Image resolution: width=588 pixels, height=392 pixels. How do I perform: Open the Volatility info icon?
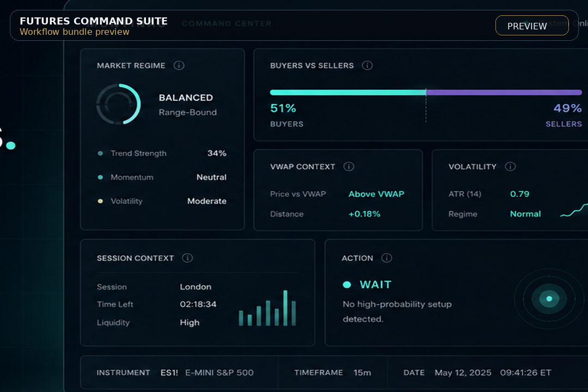tap(510, 167)
